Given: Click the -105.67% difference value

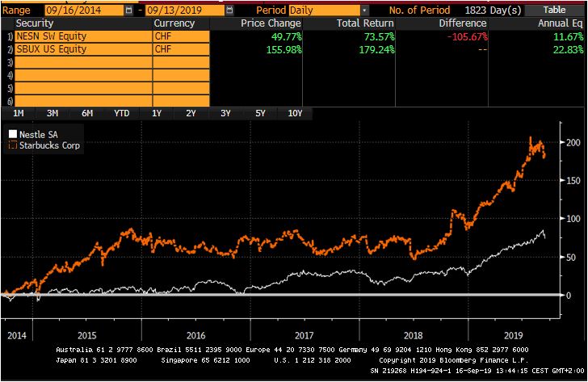Looking at the screenshot, I should pos(467,36).
